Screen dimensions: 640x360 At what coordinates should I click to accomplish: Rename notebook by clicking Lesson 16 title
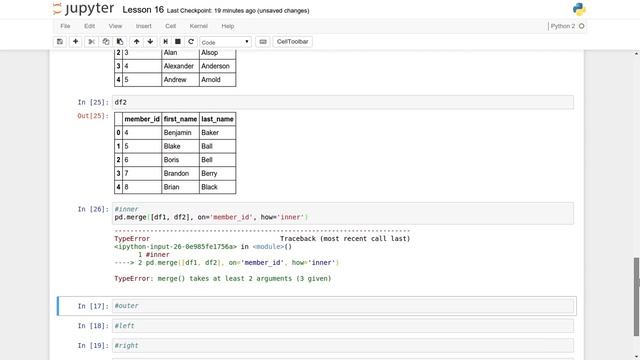pos(143,10)
